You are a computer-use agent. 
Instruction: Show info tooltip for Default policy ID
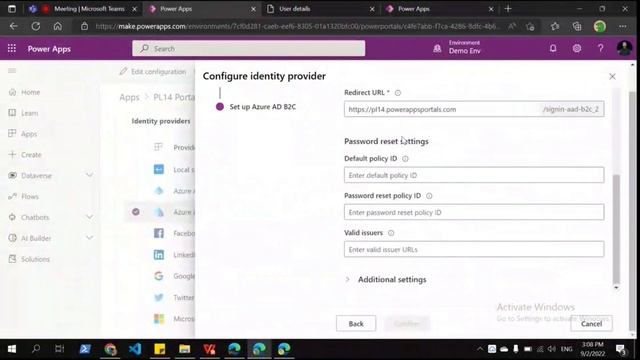pos(405,159)
